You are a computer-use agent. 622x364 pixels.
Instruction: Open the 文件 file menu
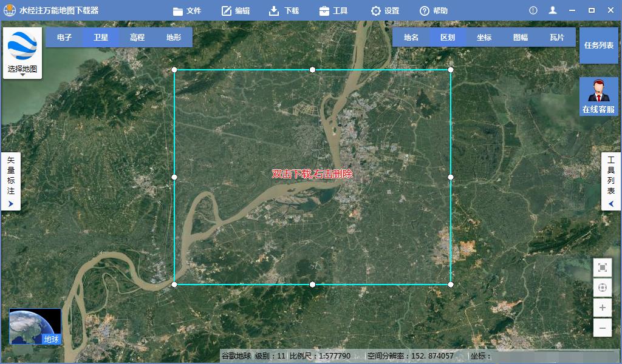(187, 10)
